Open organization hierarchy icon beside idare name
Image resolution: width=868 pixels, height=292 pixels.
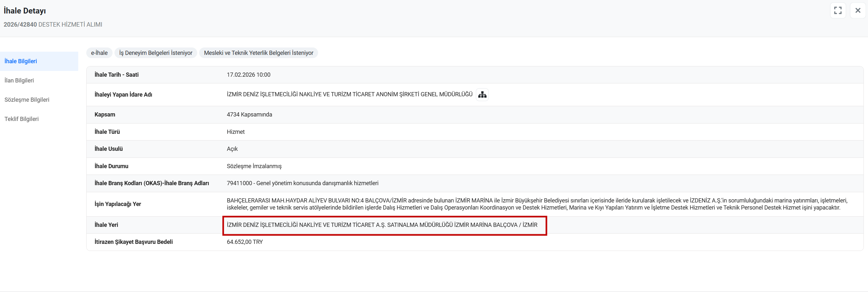[x=482, y=95]
